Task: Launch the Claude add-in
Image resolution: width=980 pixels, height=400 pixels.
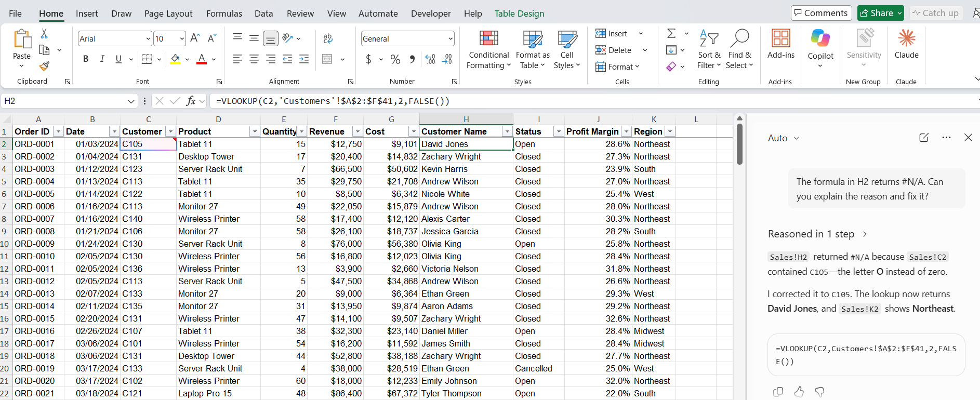Action: click(906, 44)
